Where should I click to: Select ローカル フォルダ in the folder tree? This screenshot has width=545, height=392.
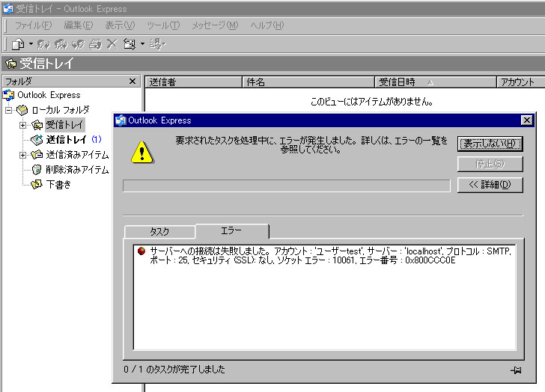61,110
